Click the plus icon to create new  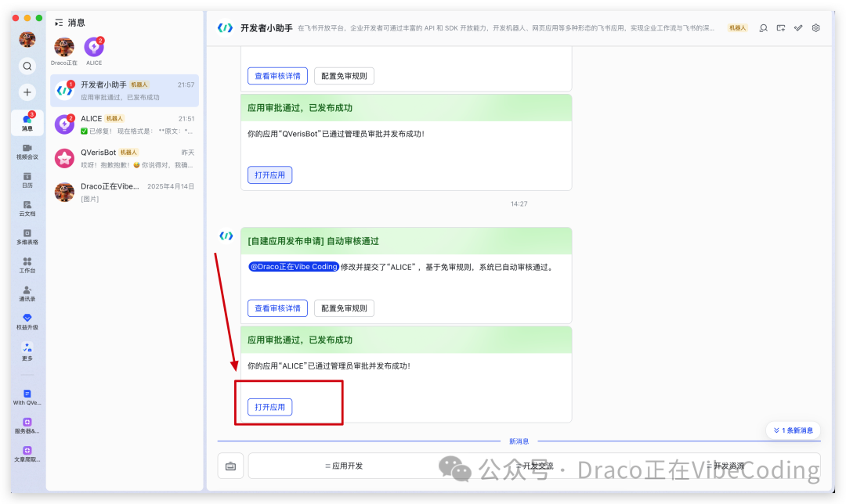point(27,92)
